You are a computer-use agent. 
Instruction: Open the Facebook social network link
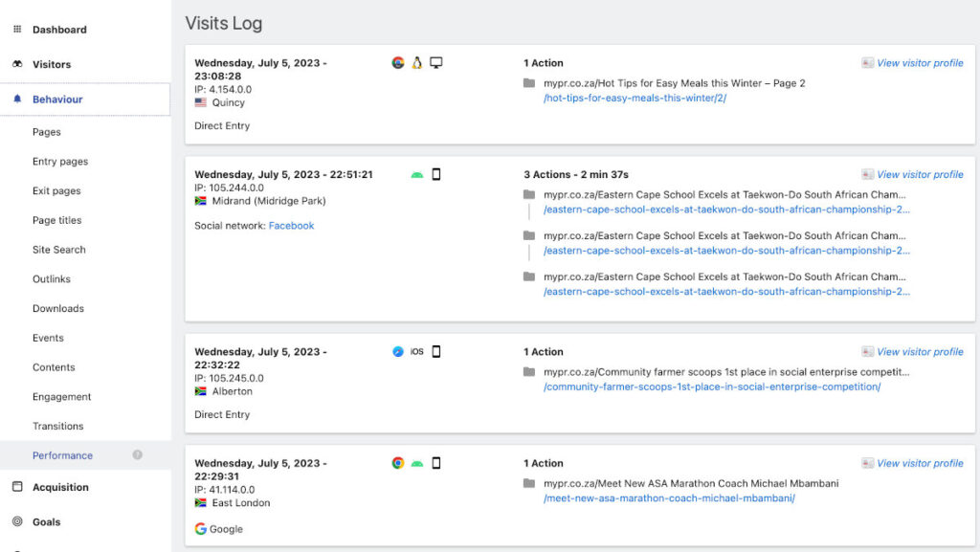point(291,226)
